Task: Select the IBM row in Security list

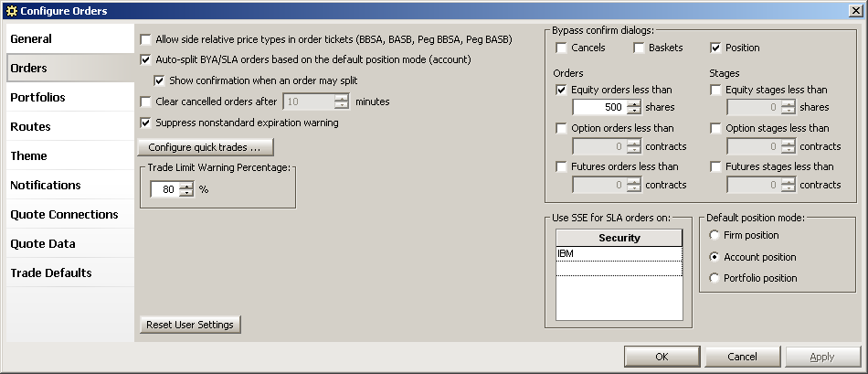Action: [618, 253]
